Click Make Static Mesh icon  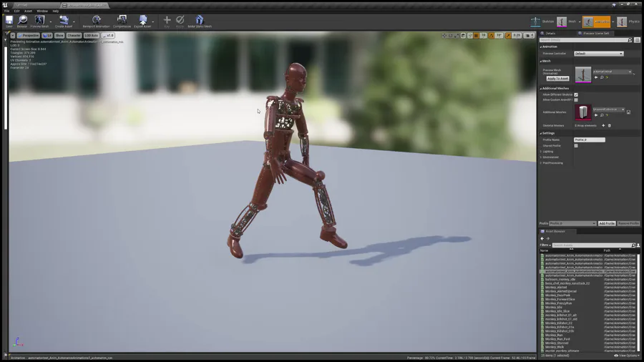point(200,21)
